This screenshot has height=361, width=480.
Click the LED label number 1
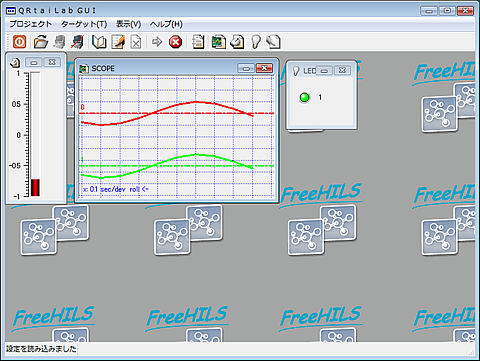320,97
